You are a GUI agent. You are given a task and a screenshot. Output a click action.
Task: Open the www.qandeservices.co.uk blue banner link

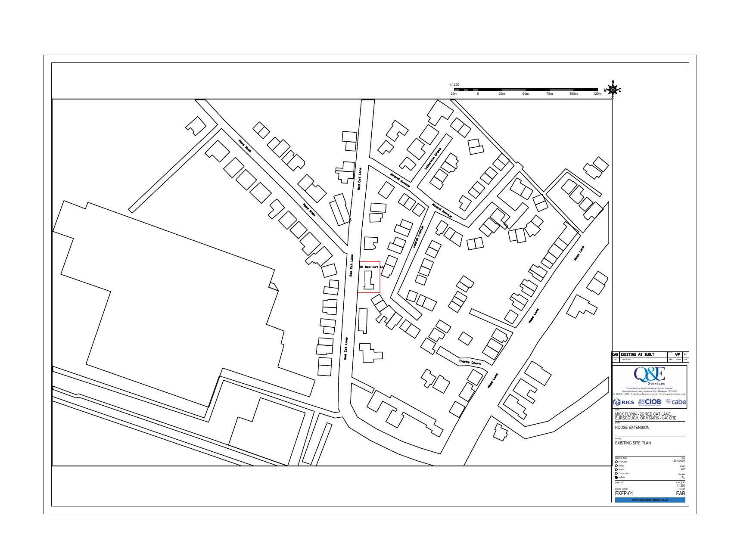click(x=650, y=500)
